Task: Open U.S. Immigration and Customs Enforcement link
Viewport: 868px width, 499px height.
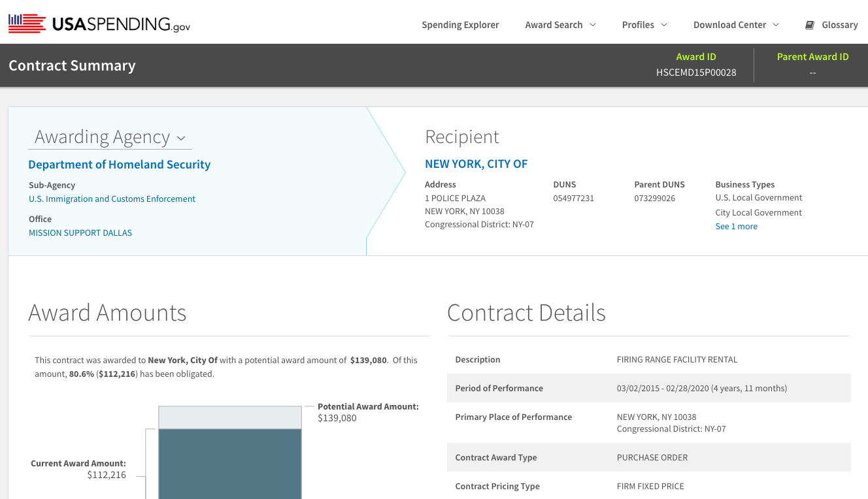Action: point(112,199)
